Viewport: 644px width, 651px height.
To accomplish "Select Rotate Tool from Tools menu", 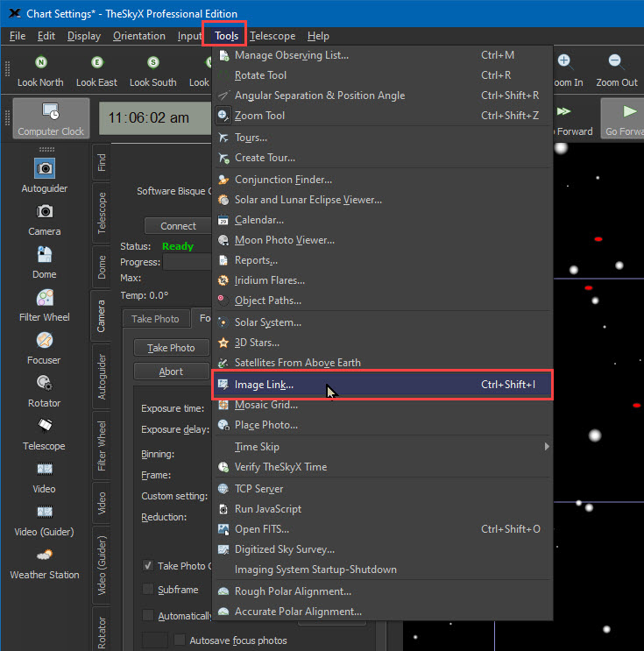I will point(382,75).
